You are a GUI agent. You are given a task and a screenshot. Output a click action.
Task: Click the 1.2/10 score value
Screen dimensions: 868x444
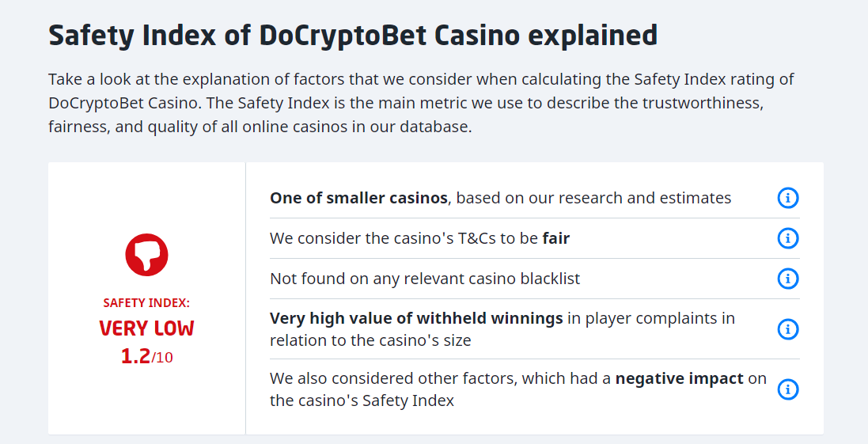pos(146,357)
